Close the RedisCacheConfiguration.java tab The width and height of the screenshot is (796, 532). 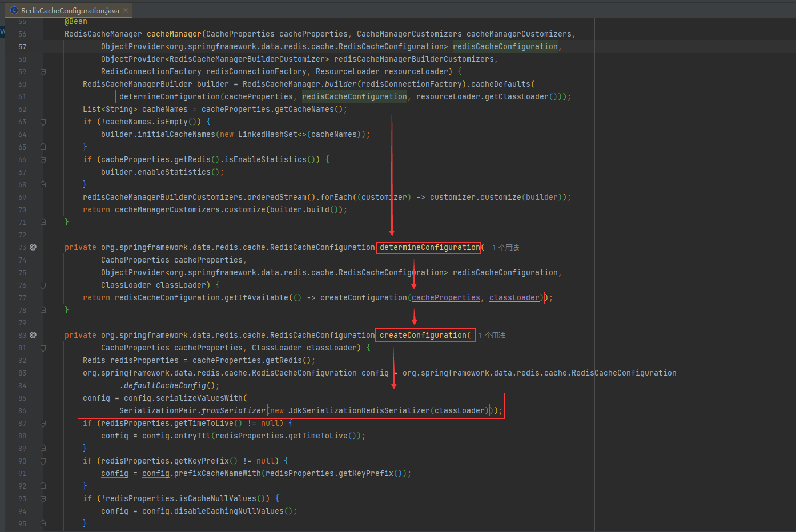coord(126,10)
